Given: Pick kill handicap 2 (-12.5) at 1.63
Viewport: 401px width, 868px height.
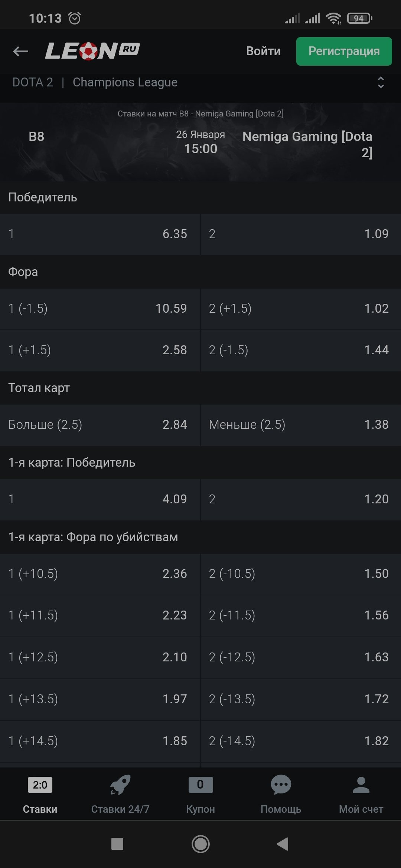Looking at the screenshot, I should coord(301,657).
